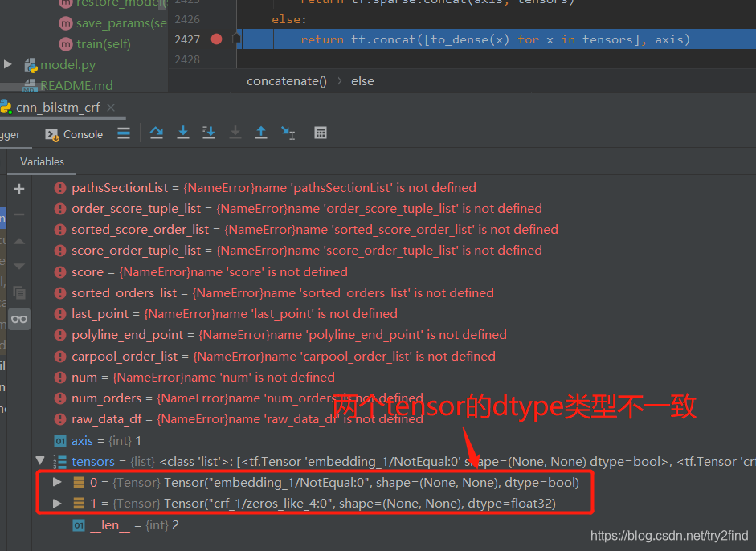The image size is (756, 551).
Task: Click the Inspect glasses icon
Action: coord(18,319)
